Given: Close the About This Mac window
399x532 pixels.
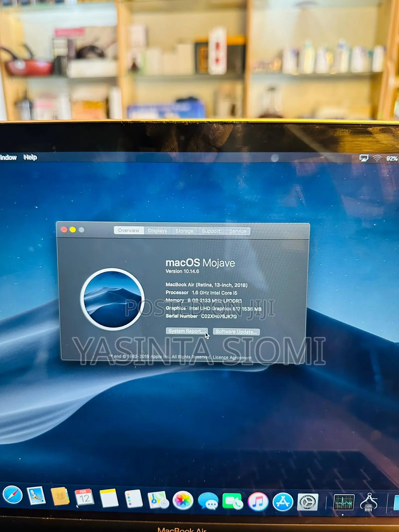Looking at the screenshot, I should point(64,229).
